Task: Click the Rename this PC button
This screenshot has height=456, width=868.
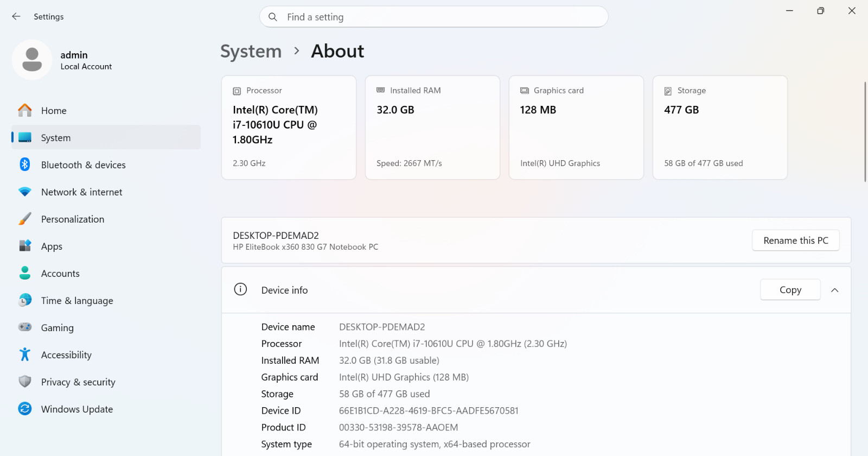Action: click(796, 240)
